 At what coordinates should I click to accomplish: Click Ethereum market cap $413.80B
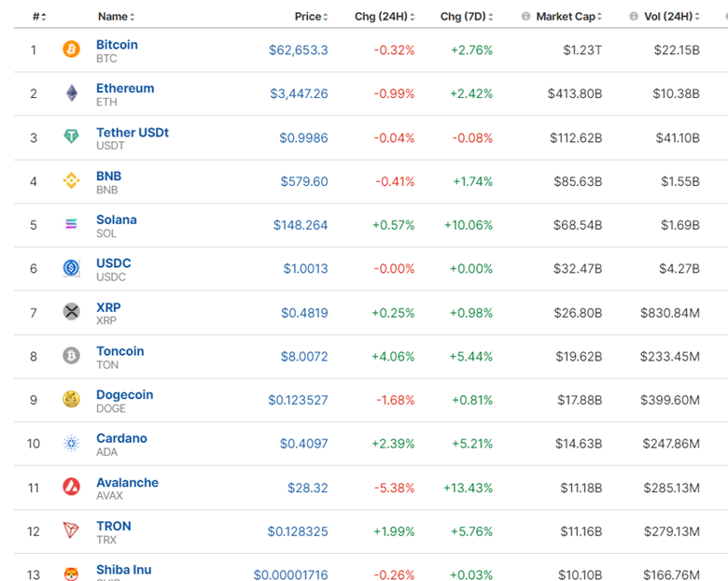575,93
